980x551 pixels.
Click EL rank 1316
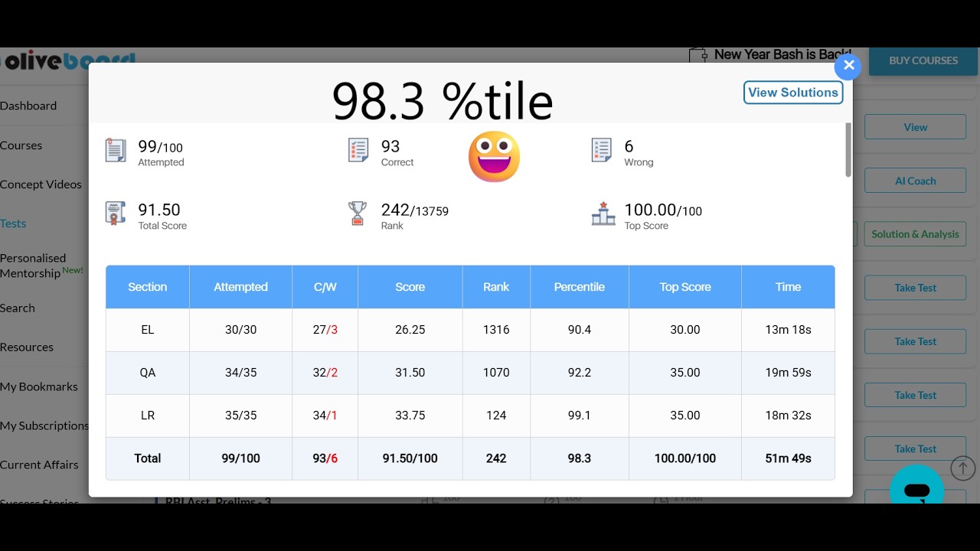496,330
